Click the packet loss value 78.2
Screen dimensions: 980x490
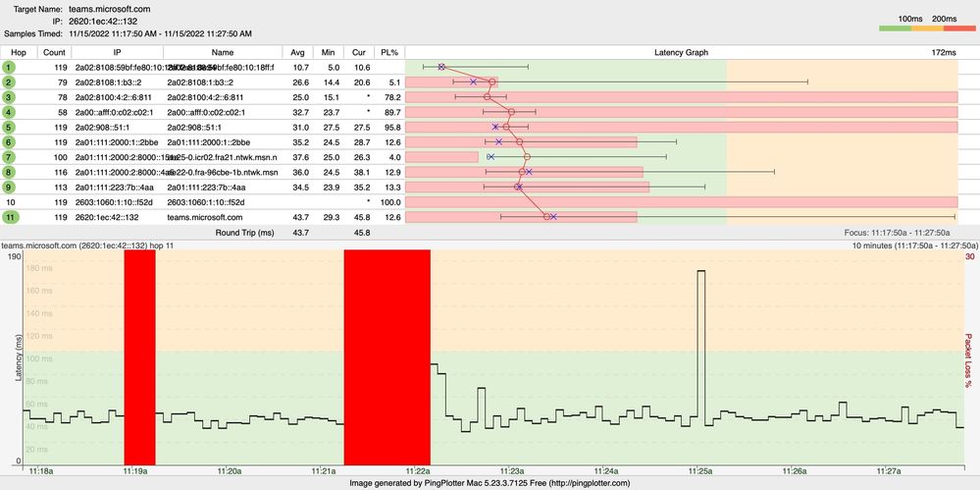[393, 97]
